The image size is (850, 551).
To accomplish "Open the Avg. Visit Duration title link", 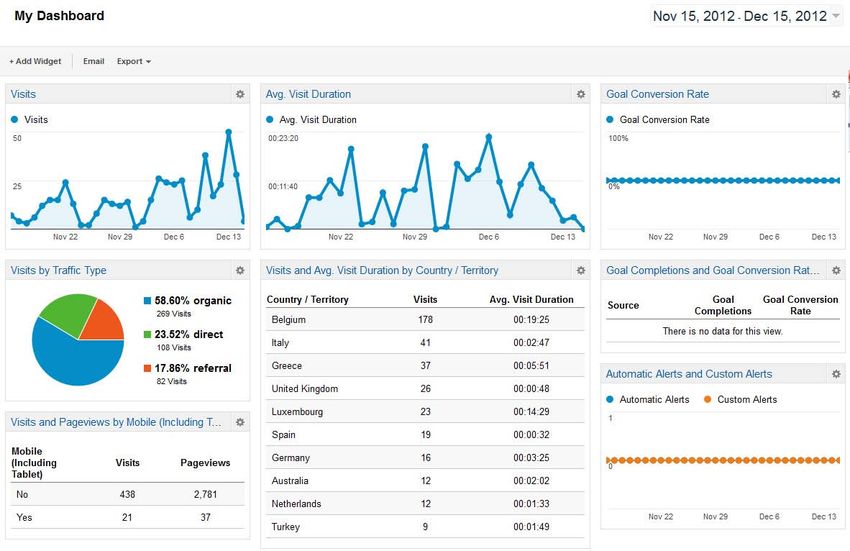I will [308, 94].
